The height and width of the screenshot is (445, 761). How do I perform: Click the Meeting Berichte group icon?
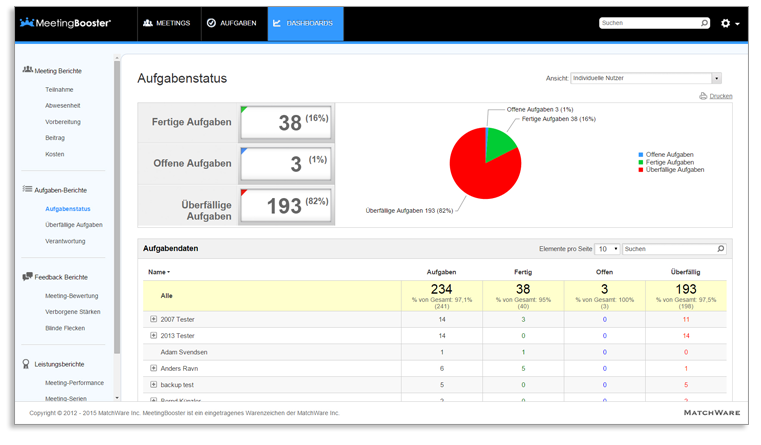pyautogui.click(x=28, y=70)
